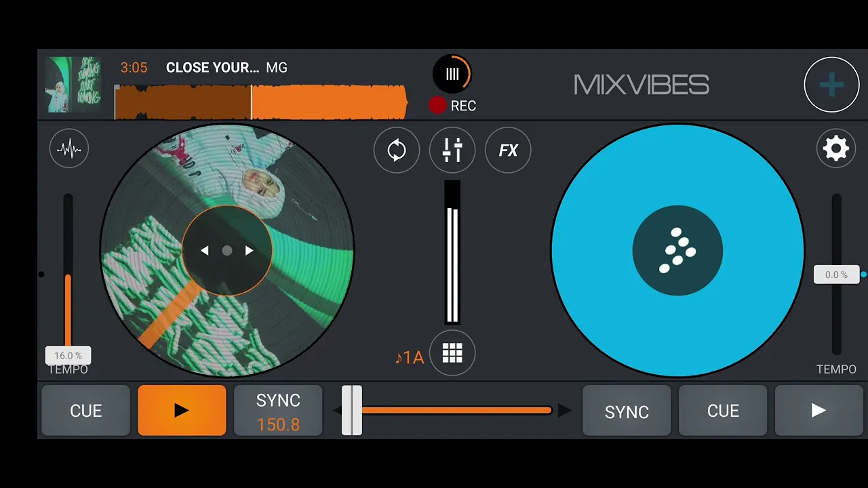Open the left deck album art thumbnail

(73, 85)
